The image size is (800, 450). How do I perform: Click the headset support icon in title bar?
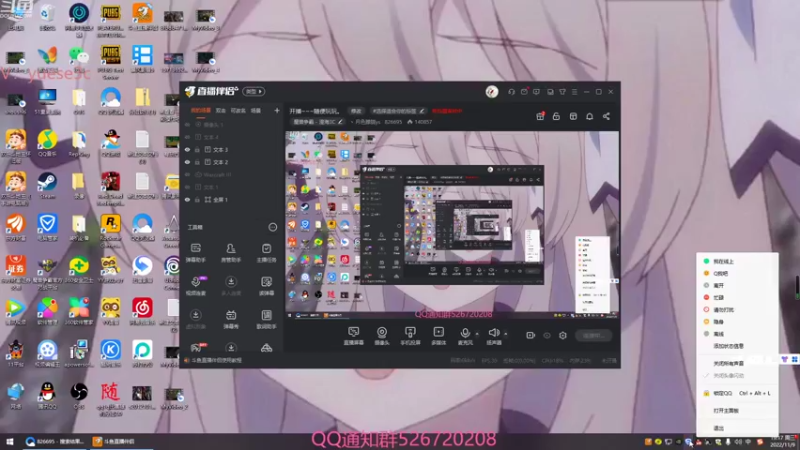pos(511,92)
